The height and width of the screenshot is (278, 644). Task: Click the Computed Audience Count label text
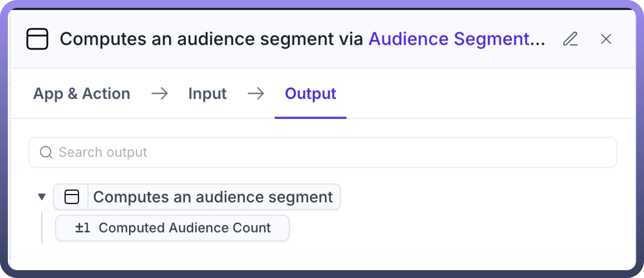[185, 228]
